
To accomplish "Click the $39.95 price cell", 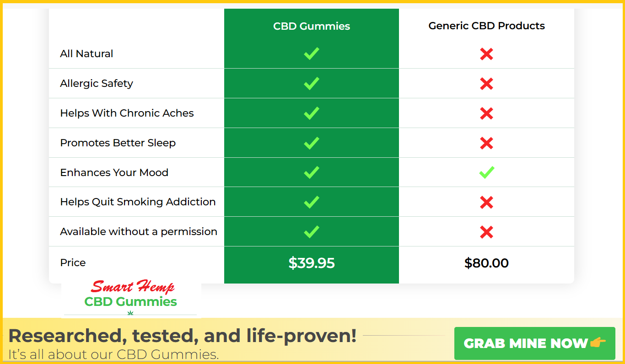I will [x=312, y=263].
